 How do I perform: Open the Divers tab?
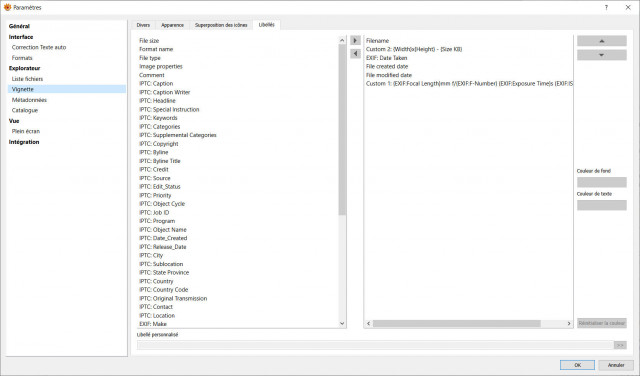coord(143,25)
